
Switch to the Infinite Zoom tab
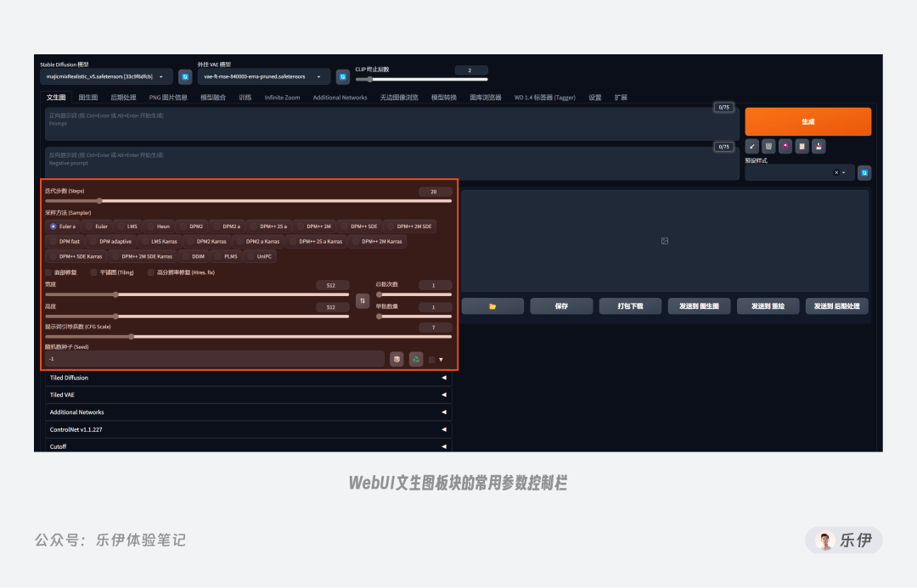[282, 98]
